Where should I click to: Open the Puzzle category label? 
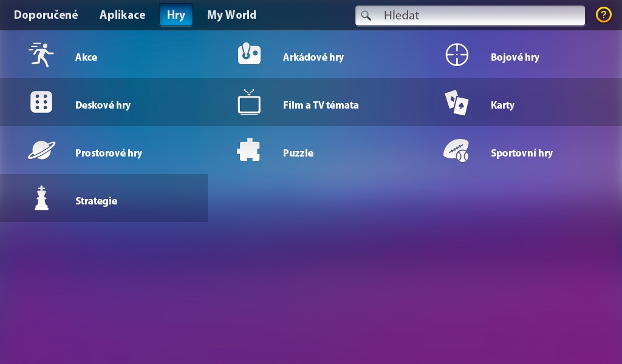point(298,153)
